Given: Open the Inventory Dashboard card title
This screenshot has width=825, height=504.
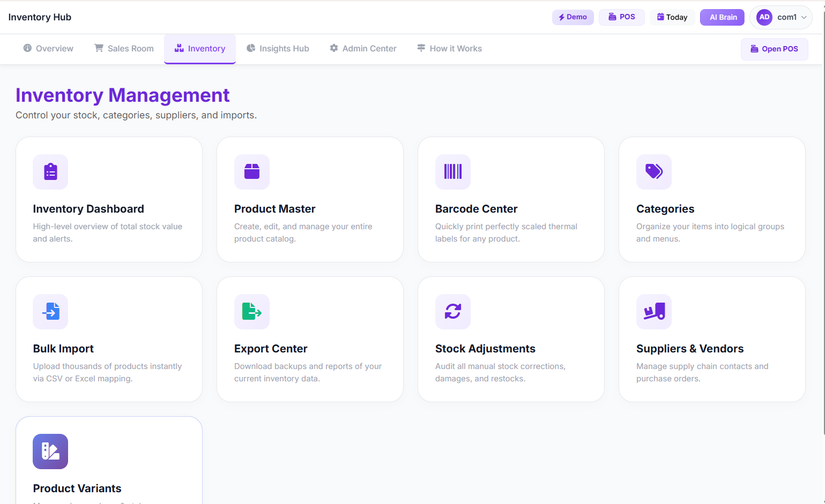Looking at the screenshot, I should (88, 209).
